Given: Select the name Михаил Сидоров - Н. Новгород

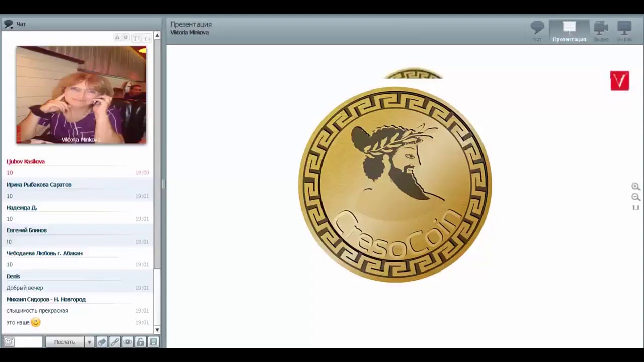Looking at the screenshot, I should [x=46, y=299].
